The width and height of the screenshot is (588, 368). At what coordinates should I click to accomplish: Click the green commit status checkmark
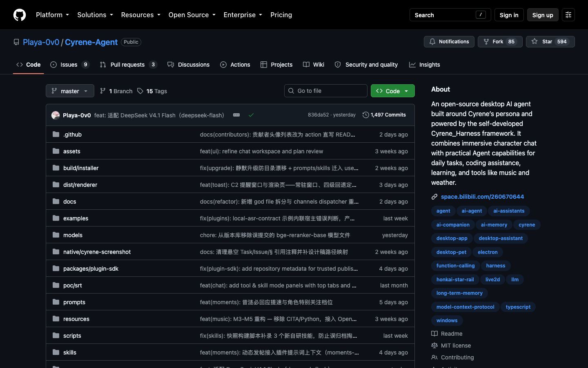tap(251, 115)
